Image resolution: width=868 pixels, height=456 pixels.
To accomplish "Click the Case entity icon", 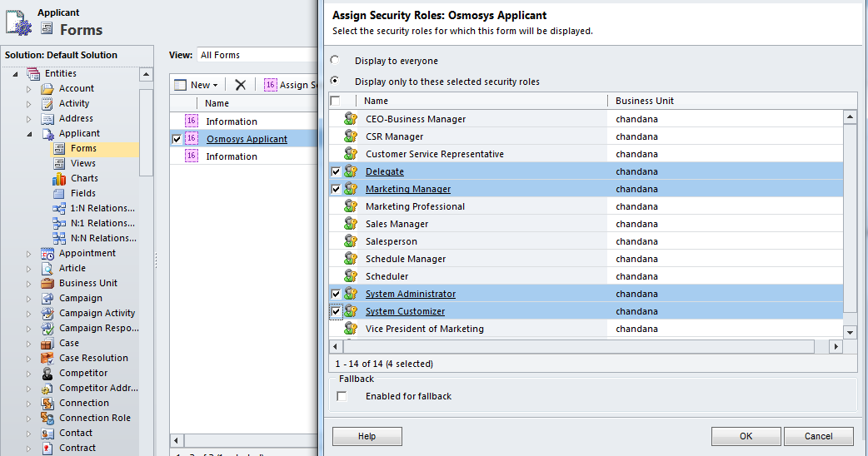I will click(x=47, y=343).
